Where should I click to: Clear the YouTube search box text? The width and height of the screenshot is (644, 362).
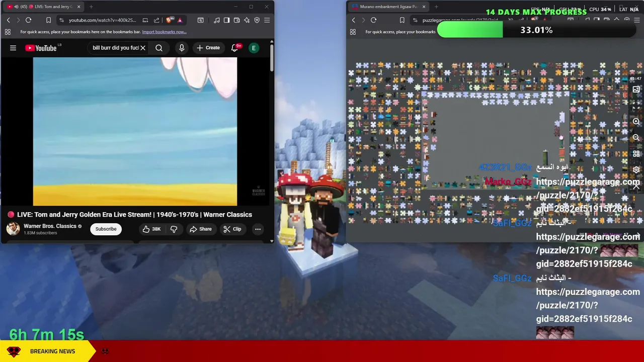(x=143, y=48)
